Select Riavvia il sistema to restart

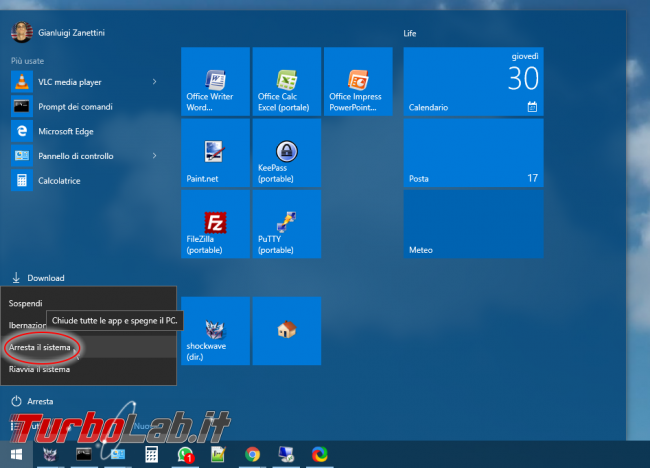tap(88, 369)
